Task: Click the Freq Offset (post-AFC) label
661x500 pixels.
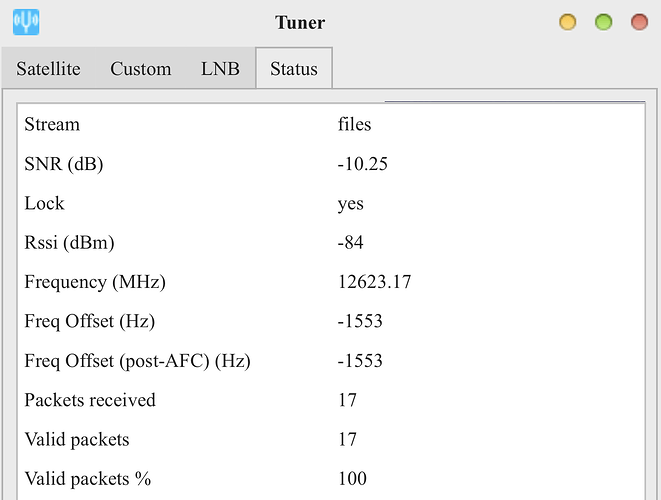Action: click(x=137, y=361)
